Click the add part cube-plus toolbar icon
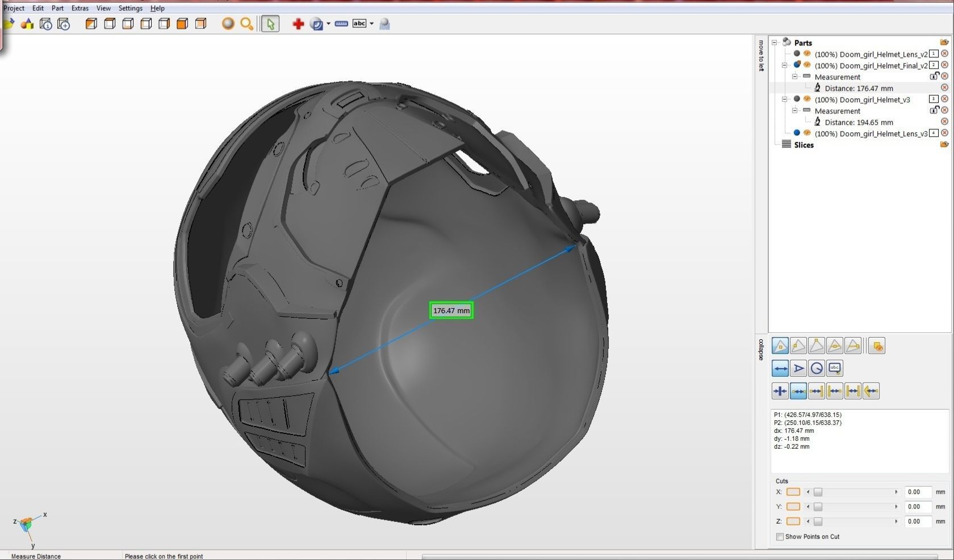Viewport: 954px width, 560px height. [x=64, y=24]
